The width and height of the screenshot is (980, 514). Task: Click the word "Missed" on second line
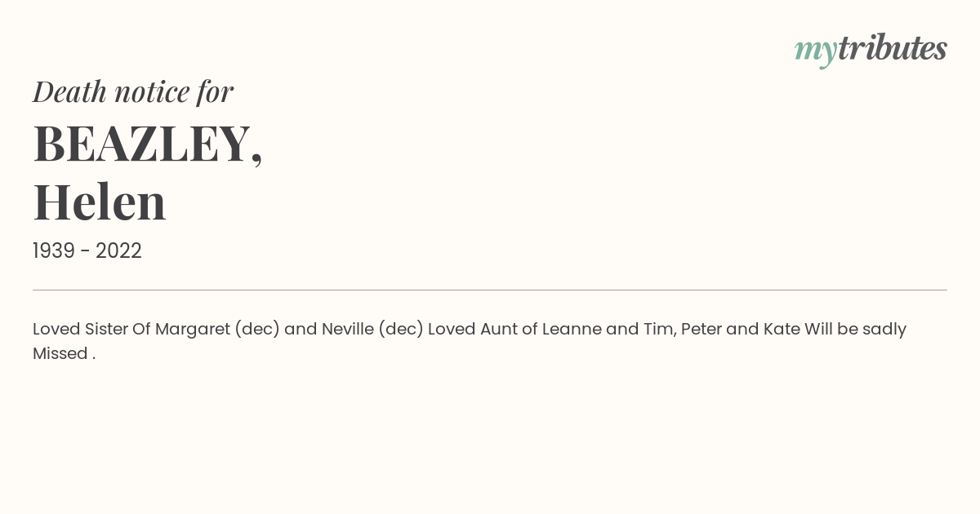point(60,353)
